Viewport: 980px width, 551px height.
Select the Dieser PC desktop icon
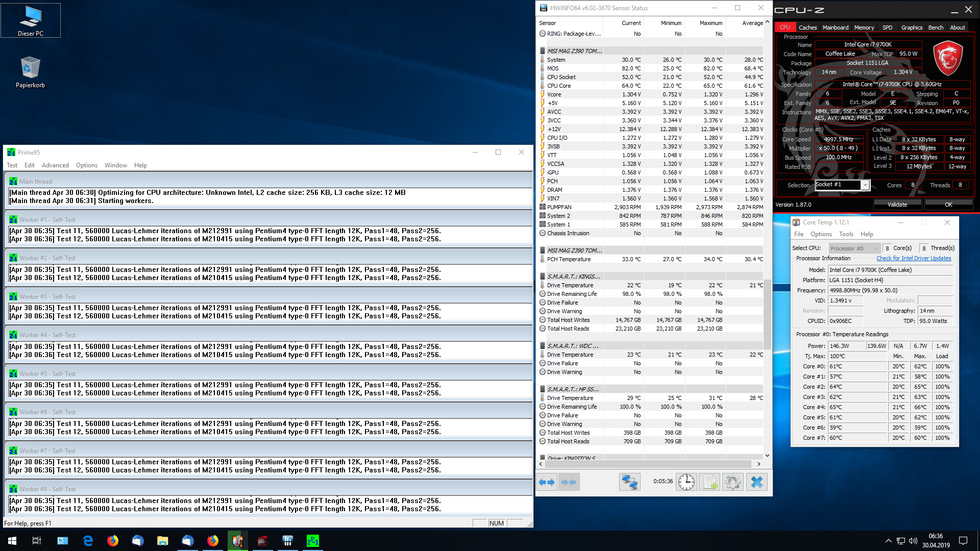31,20
